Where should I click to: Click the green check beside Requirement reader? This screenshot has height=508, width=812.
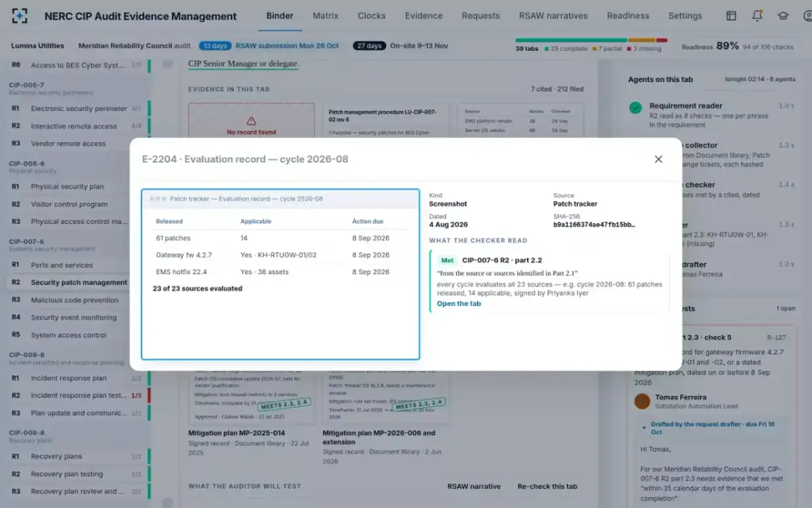(x=635, y=108)
